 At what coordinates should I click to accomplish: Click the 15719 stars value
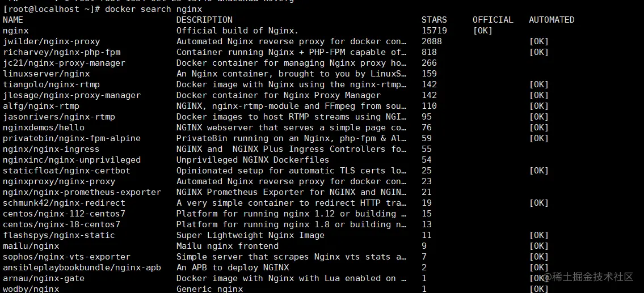434,31
